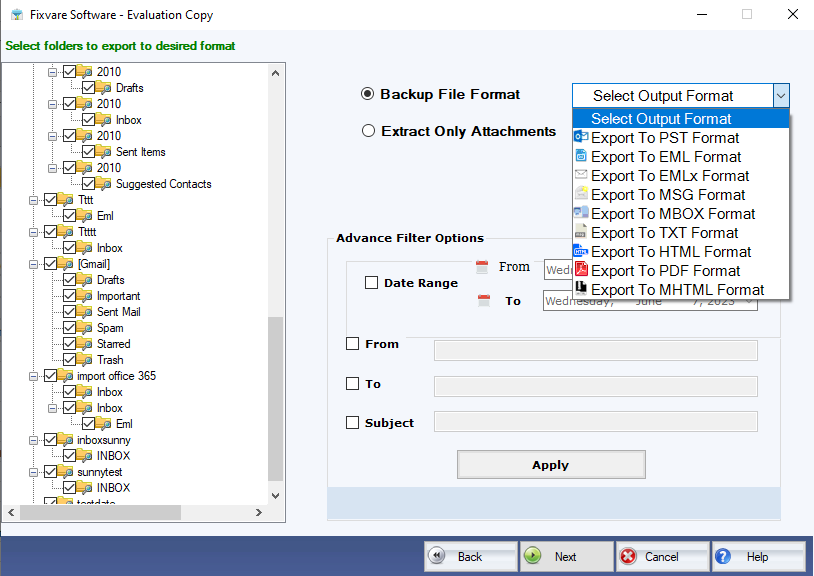The image size is (814, 576).
Task: Click the rewind icon on the Back button
Action: (435, 556)
